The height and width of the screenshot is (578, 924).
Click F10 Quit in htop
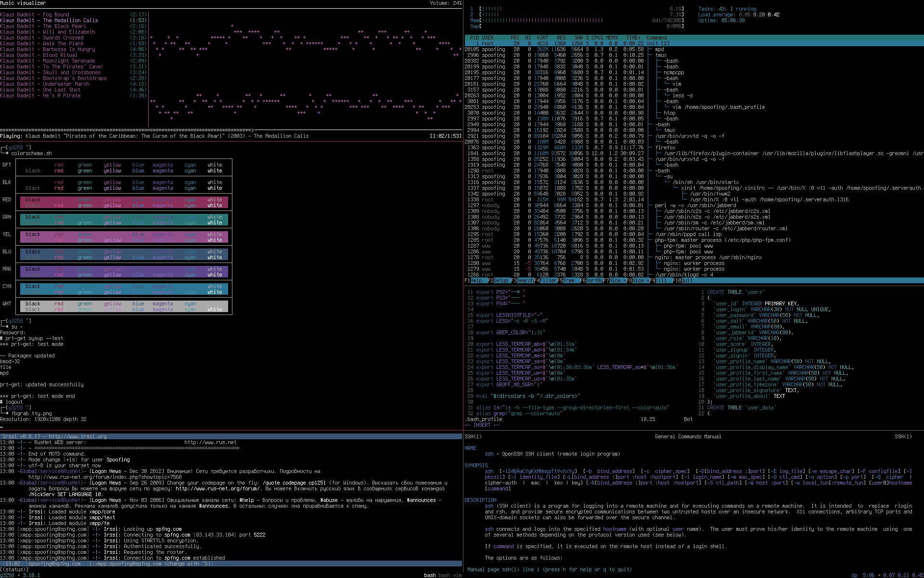point(682,280)
